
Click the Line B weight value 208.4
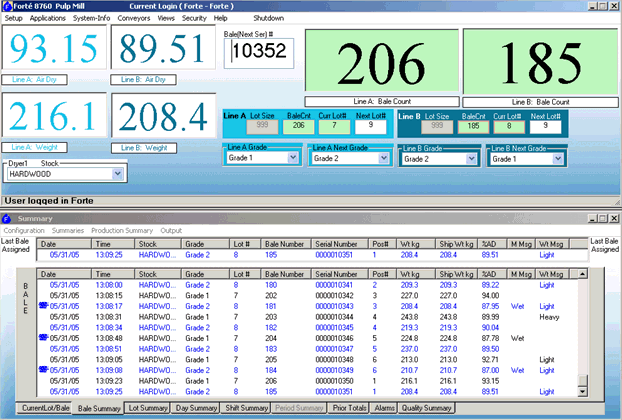click(x=163, y=116)
